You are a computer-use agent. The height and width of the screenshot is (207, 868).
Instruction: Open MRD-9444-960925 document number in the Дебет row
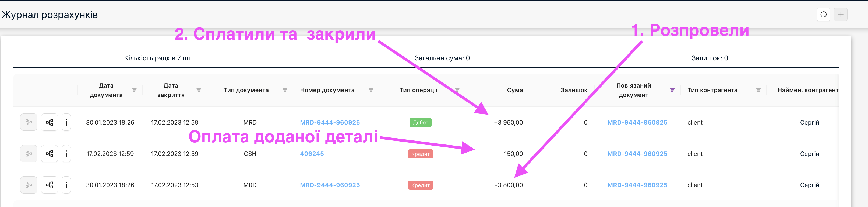[x=330, y=122]
